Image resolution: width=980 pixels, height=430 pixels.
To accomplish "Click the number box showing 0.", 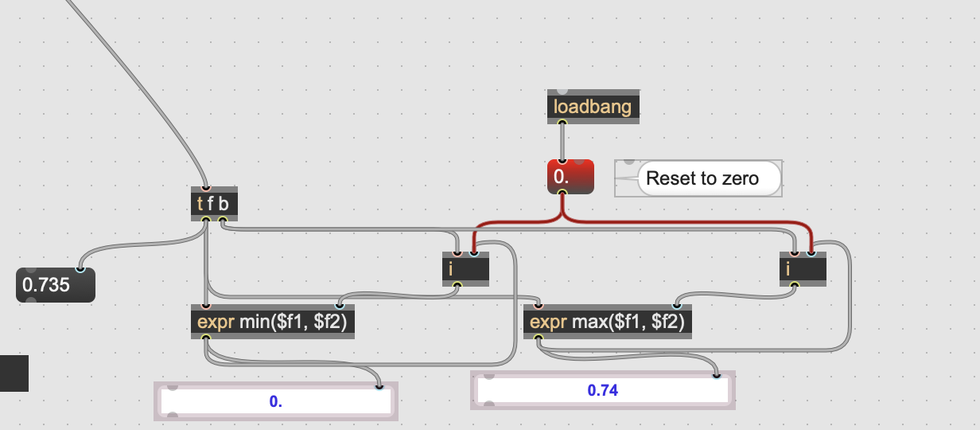I will 275,401.
